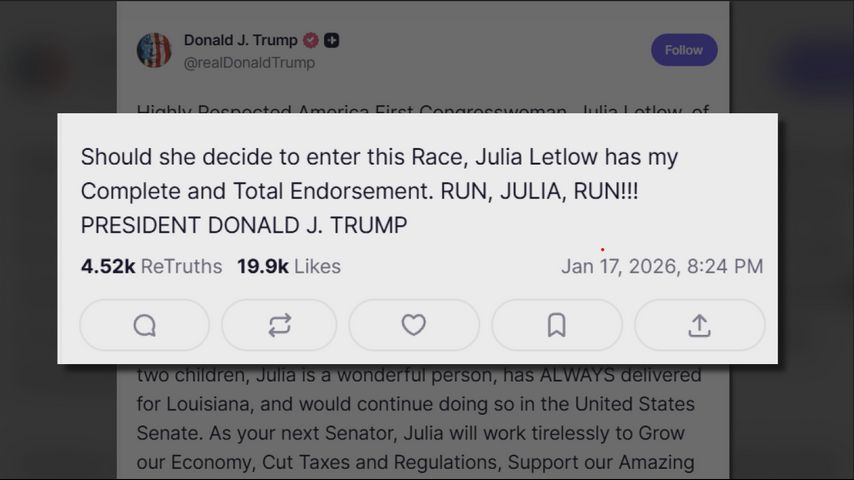Viewport: 854px width, 480px height.
Task: Click the Jan 17, 2026 timestamp
Action: pos(661,266)
